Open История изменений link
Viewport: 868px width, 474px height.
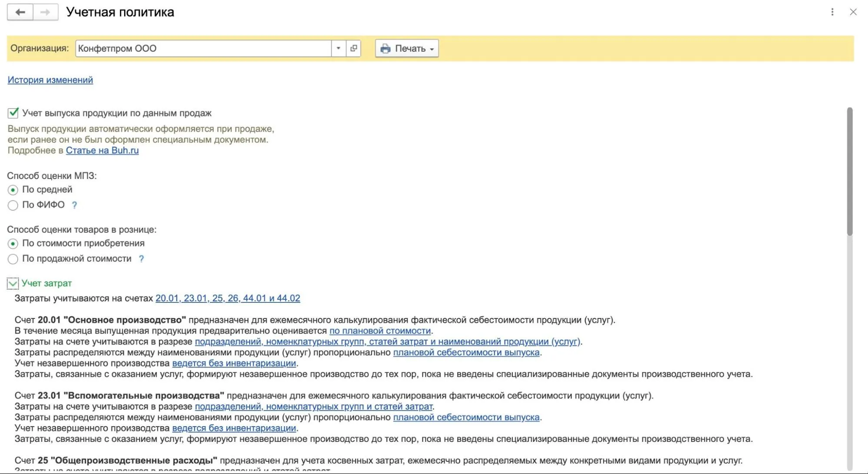click(x=50, y=80)
